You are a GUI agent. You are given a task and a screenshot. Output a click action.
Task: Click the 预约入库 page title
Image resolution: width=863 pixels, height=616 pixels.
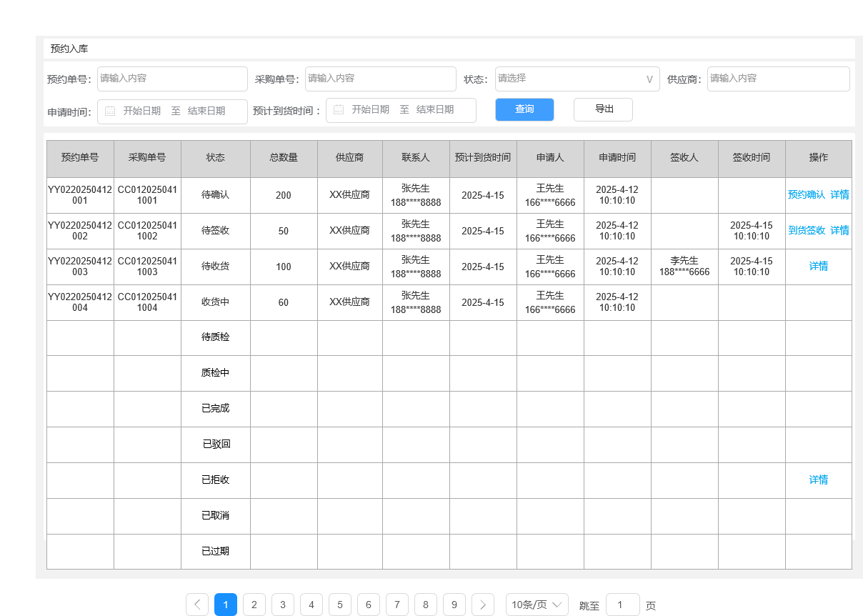pyautogui.click(x=69, y=49)
